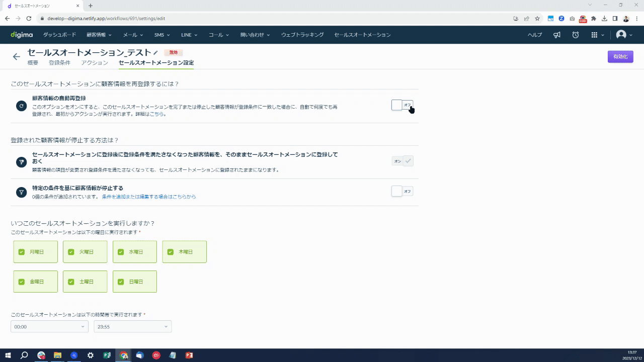Open Chrome profile picture
Image resolution: width=644 pixels, height=362 pixels.
point(626,19)
